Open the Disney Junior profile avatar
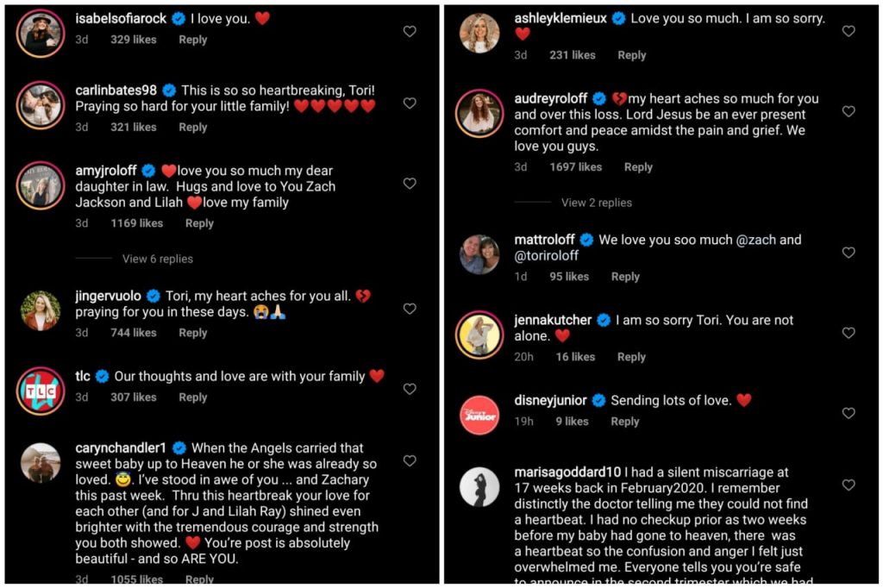 point(479,414)
